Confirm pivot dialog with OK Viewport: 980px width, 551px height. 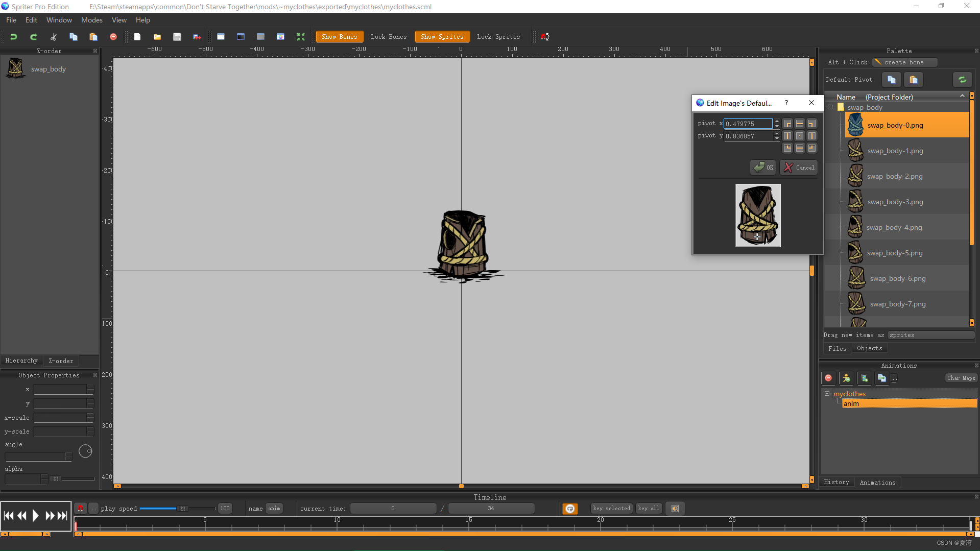763,167
